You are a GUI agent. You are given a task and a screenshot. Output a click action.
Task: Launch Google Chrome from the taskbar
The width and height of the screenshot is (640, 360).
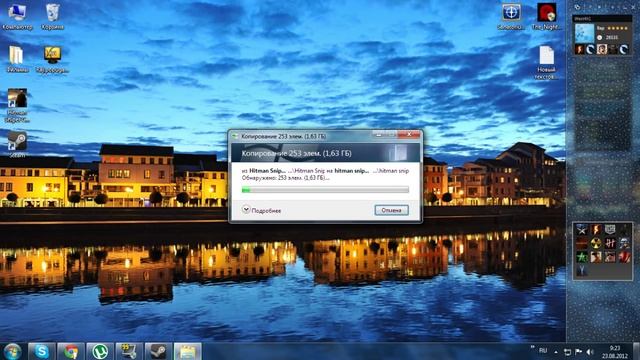[x=71, y=351]
